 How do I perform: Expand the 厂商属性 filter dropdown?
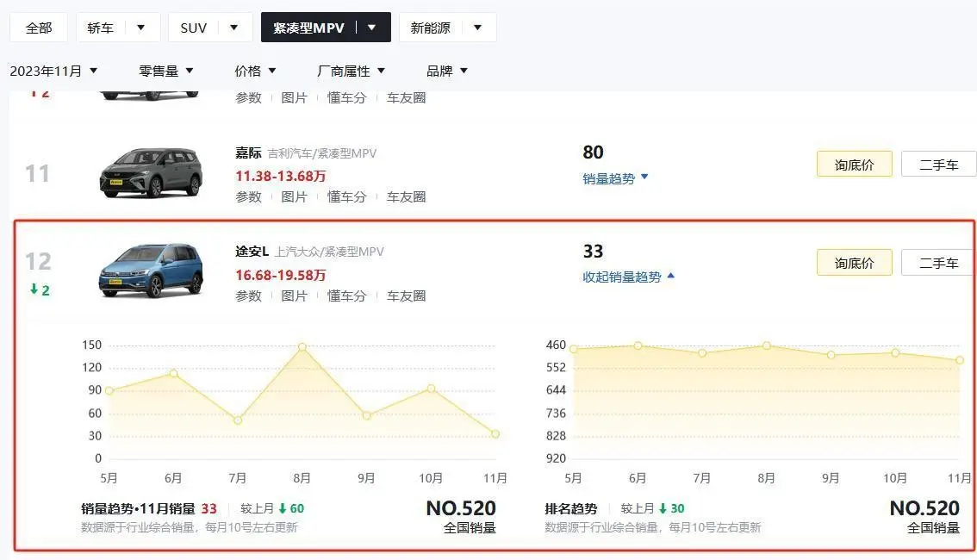coord(351,71)
